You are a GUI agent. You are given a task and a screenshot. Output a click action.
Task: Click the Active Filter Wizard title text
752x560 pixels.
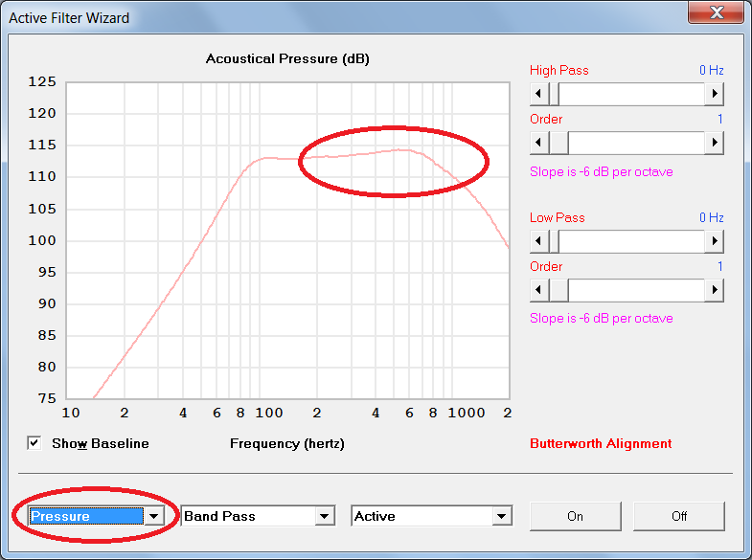69,18
